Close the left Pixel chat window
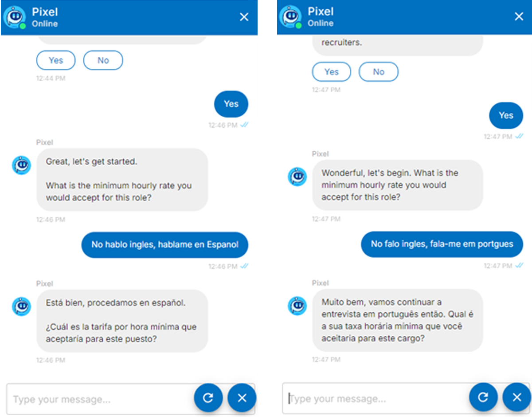This screenshot has width=532, height=417. [x=244, y=17]
